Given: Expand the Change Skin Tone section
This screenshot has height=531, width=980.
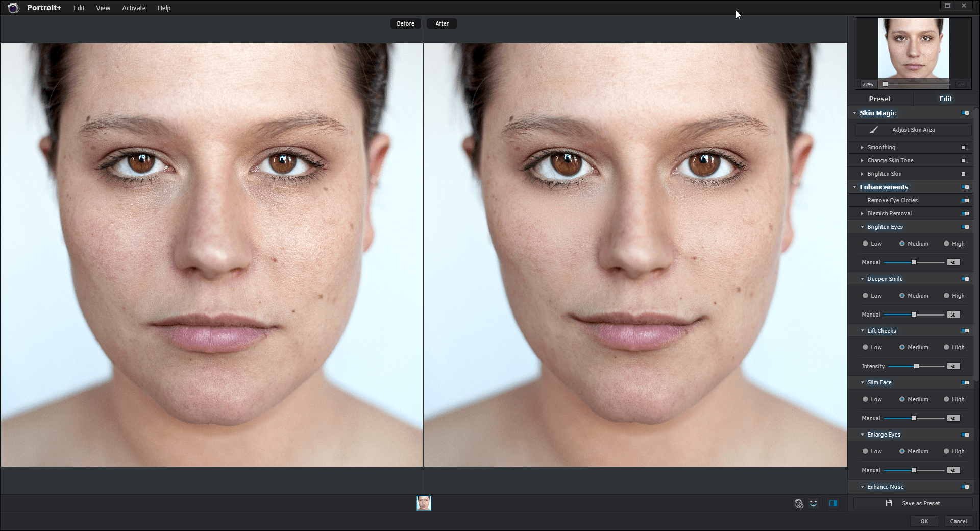Looking at the screenshot, I should [x=862, y=160].
